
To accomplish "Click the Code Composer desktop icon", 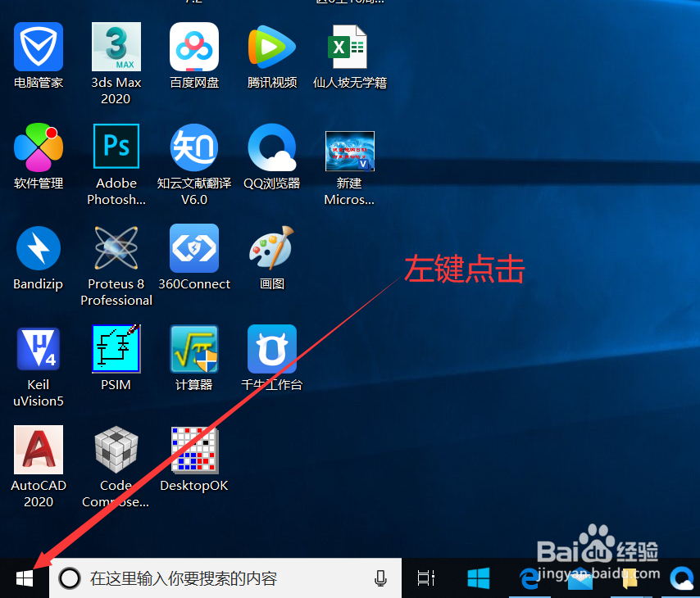I will [x=116, y=450].
